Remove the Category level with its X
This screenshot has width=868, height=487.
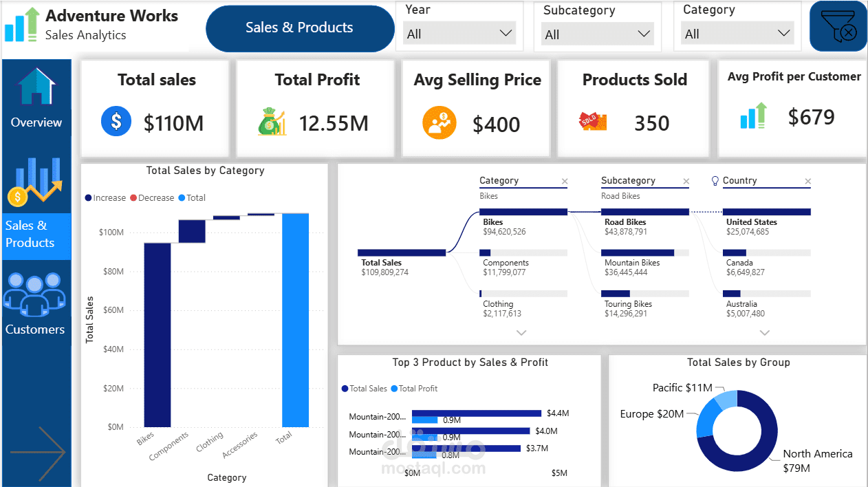565,182
